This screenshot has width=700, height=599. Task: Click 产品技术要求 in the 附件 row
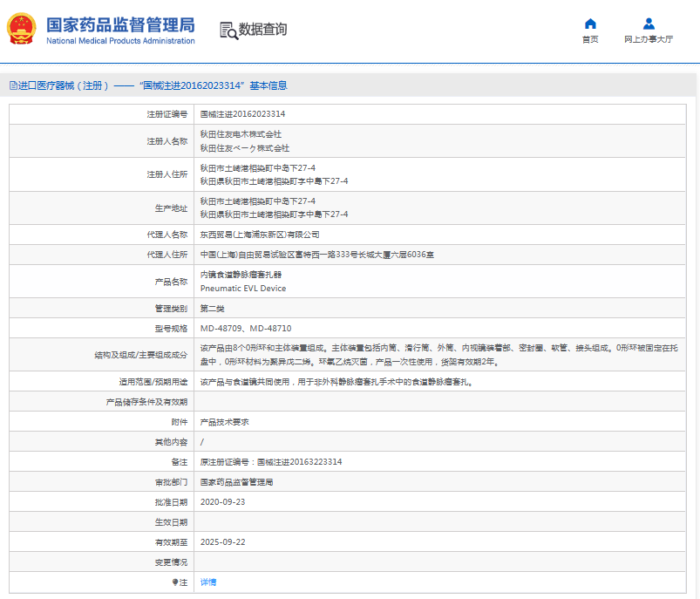pyautogui.click(x=225, y=424)
